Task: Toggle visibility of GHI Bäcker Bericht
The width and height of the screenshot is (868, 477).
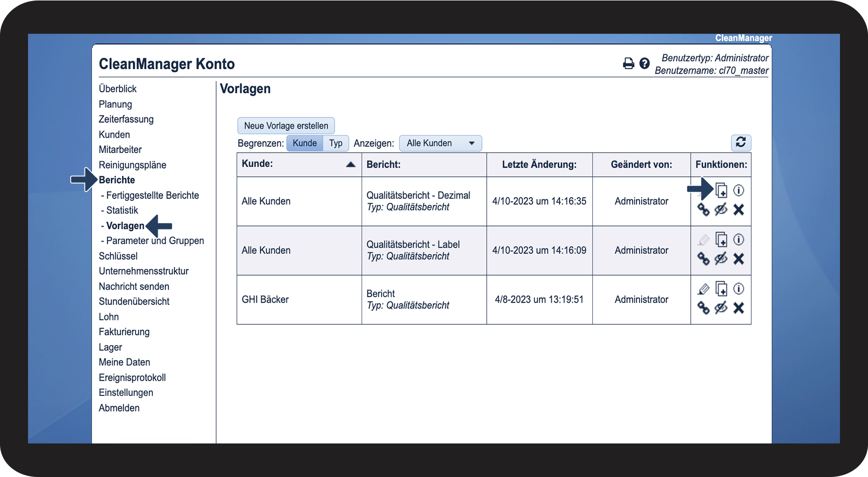Action: tap(721, 308)
